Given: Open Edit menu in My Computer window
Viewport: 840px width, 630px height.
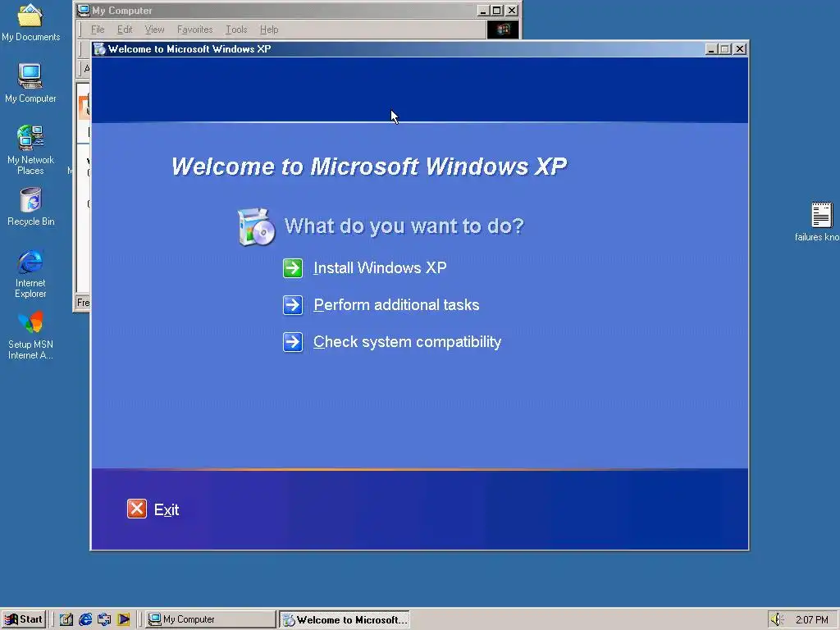Looking at the screenshot, I should click(125, 30).
